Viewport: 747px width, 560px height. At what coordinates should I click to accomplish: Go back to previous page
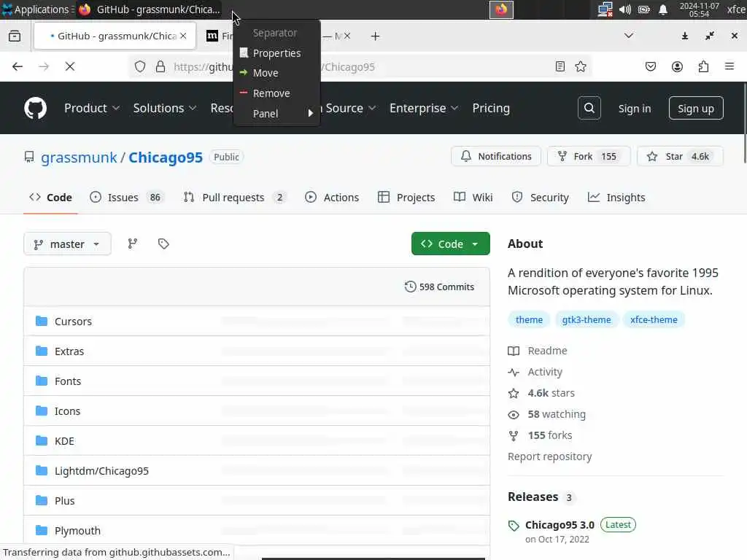tap(18, 66)
